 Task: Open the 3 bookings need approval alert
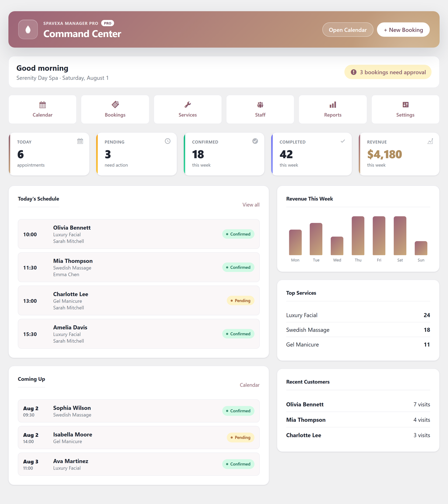tap(388, 72)
